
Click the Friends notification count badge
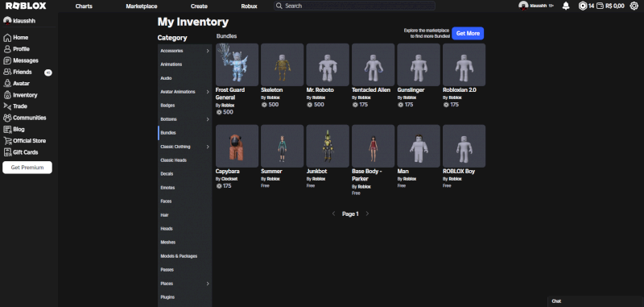click(48, 73)
